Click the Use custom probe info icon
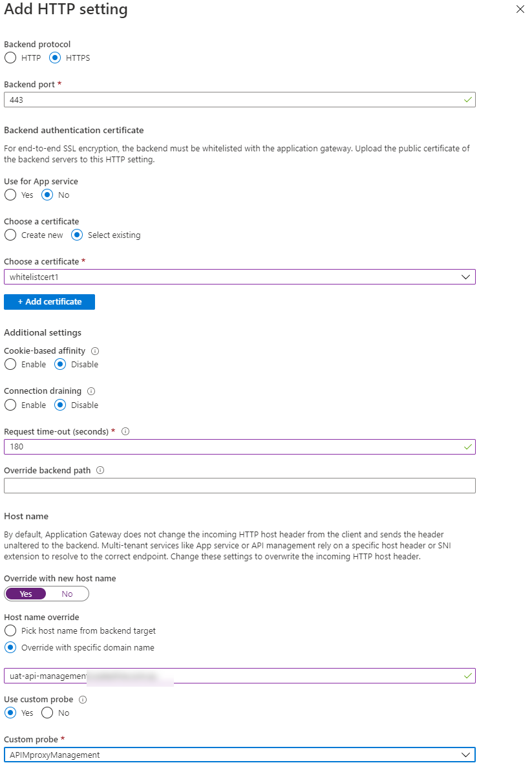This screenshot has width=532, height=774. pyautogui.click(x=82, y=700)
